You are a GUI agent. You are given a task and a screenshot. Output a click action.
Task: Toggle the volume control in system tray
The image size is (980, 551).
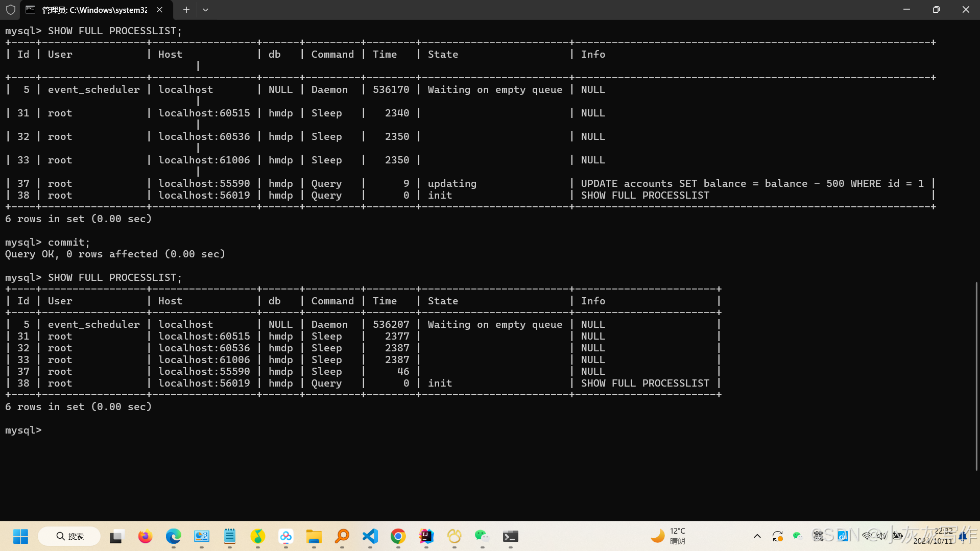click(882, 536)
